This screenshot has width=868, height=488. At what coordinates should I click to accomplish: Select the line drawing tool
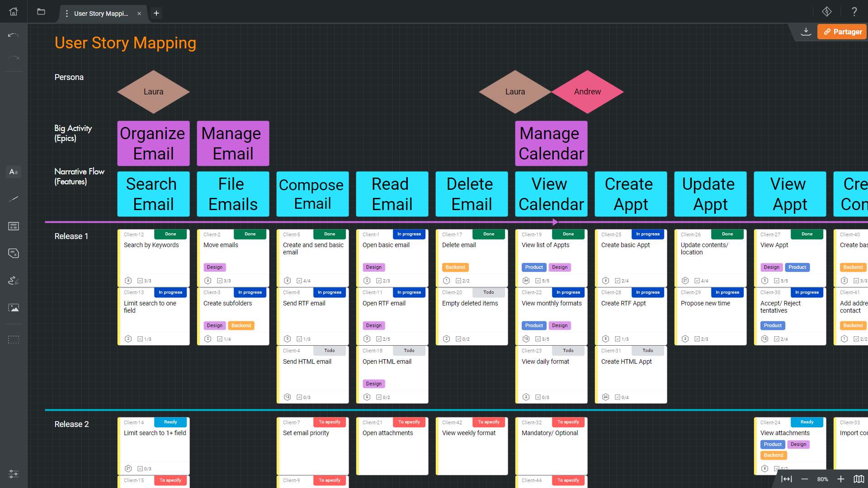pos(14,199)
